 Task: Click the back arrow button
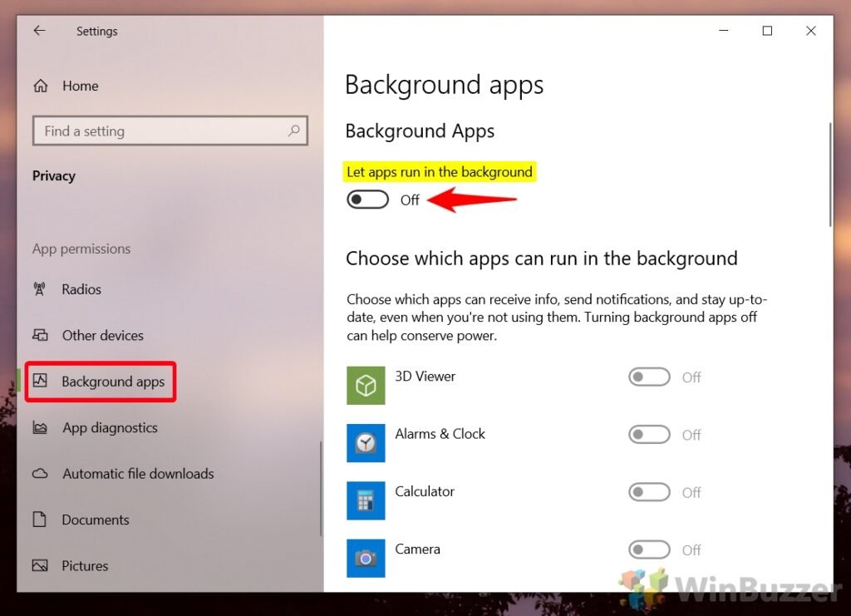pyautogui.click(x=39, y=31)
